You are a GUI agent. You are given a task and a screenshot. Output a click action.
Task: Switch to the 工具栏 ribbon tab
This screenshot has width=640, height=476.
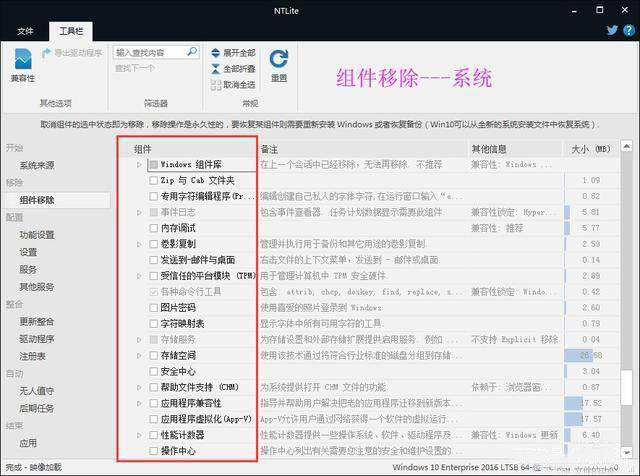pyautogui.click(x=71, y=31)
